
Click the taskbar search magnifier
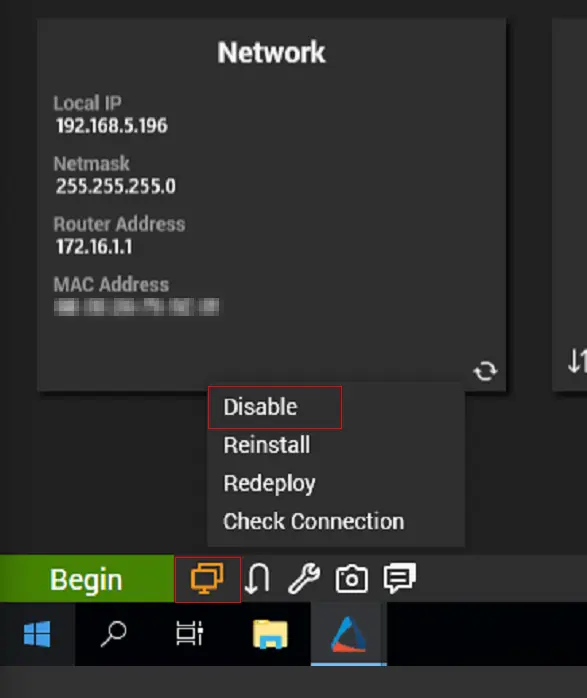113,634
